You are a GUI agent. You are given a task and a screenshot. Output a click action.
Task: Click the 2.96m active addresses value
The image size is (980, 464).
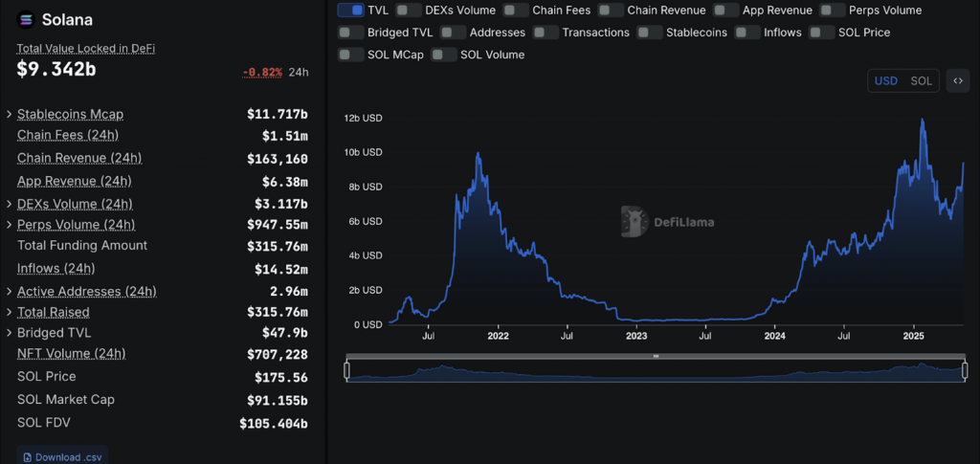pos(288,292)
